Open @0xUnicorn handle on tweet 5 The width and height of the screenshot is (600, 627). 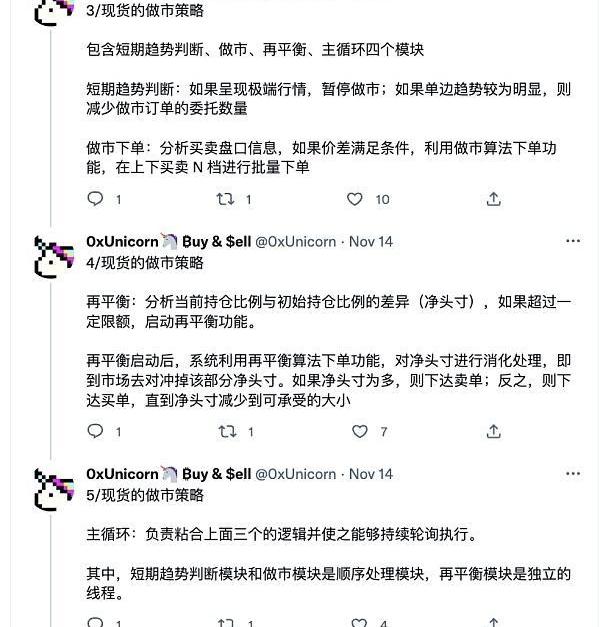coord(295,474)
